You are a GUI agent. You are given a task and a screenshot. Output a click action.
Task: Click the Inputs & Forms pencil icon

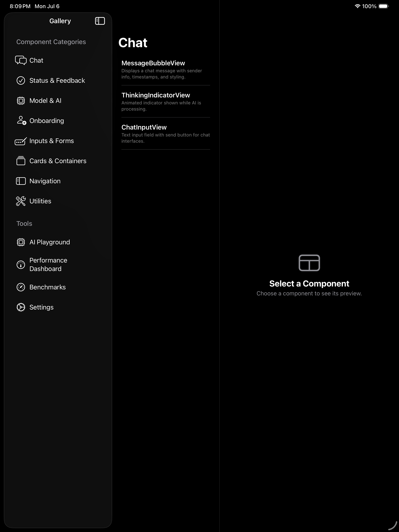pyautogui.click(x=21, y=141)
